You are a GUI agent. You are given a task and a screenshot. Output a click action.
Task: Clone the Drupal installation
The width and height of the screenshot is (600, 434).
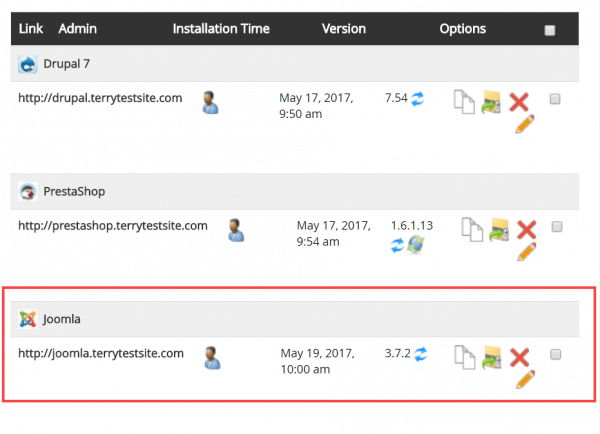(x=464, y=102)
